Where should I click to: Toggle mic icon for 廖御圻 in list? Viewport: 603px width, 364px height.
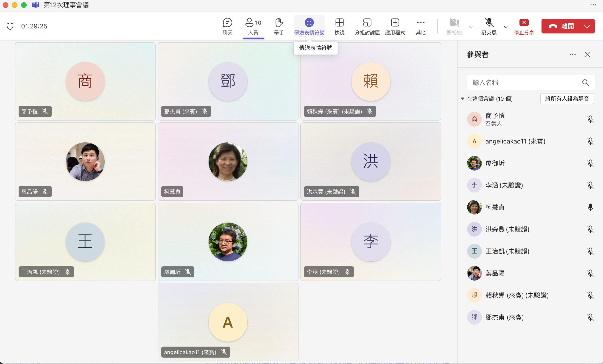tap(591, 163)
